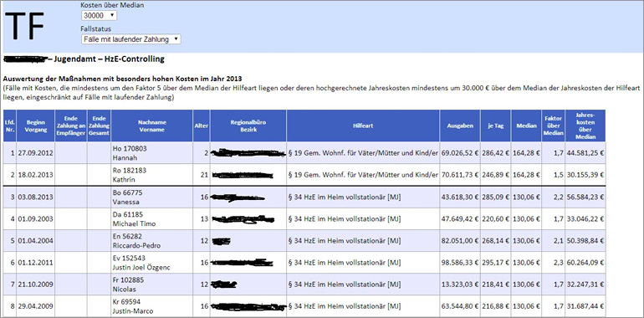Image resolution: width=644 pixels, height=318 pixels.
Task: Click the daily rate 285,09 €
Action: [x=496, y=197]
